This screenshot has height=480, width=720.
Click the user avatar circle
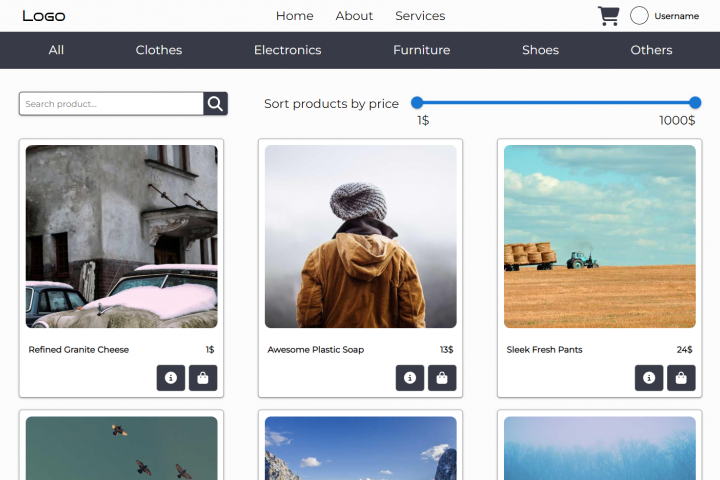coord(639,16)
